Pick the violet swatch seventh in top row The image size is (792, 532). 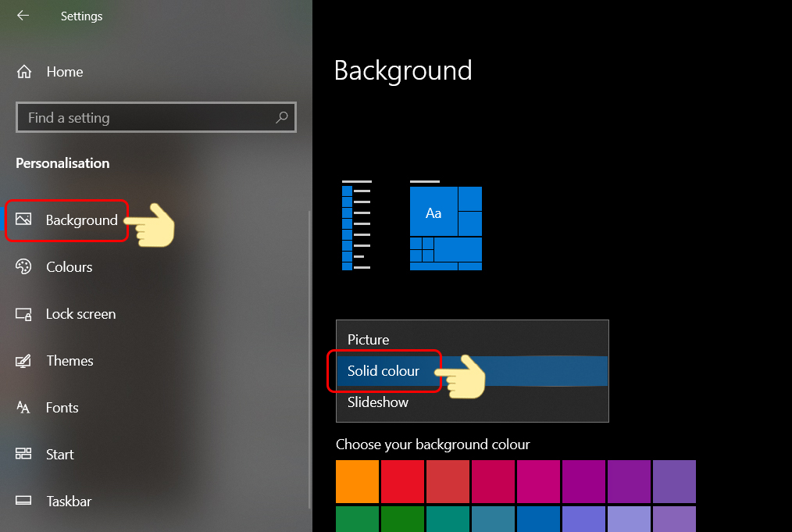click(x=629, y=481)
